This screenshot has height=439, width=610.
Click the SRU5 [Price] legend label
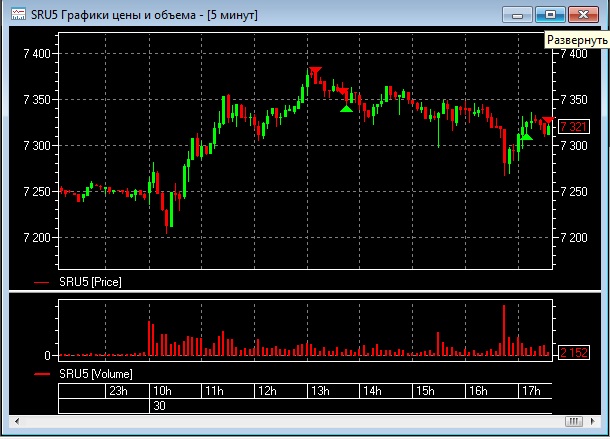click(x=90, y=282)
